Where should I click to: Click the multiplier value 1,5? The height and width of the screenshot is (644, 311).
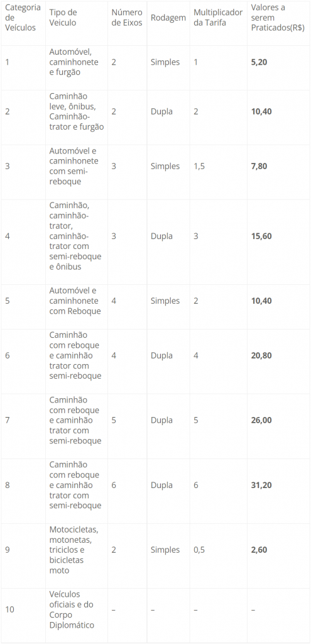coord(199,166)
